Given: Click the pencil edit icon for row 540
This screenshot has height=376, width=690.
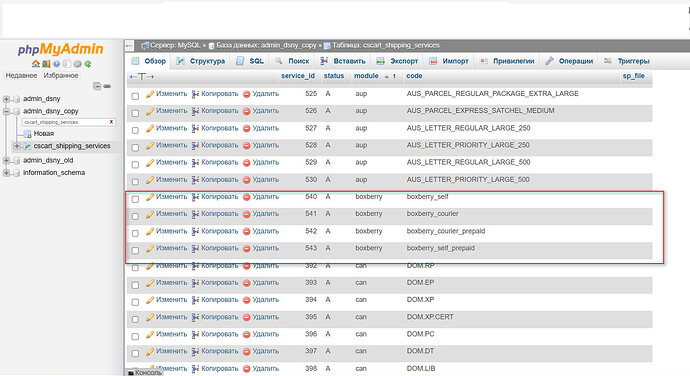Looking at the screenshot, I should (x=150, y=197).
